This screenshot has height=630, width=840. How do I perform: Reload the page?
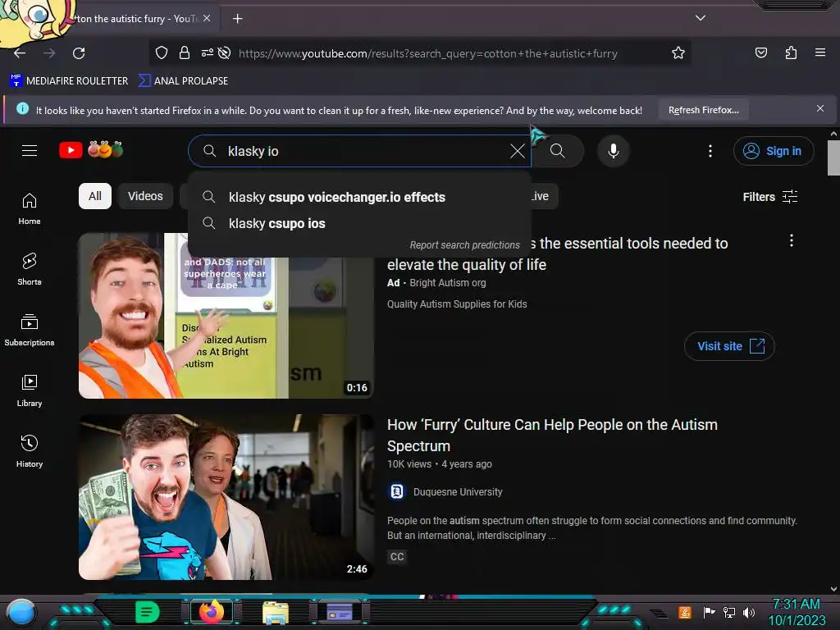pos(79,53)
